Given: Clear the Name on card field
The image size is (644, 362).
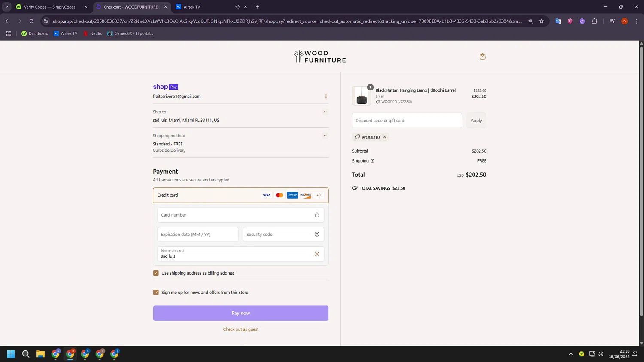Looking at the screenshot, I should [x=317, y=254].
